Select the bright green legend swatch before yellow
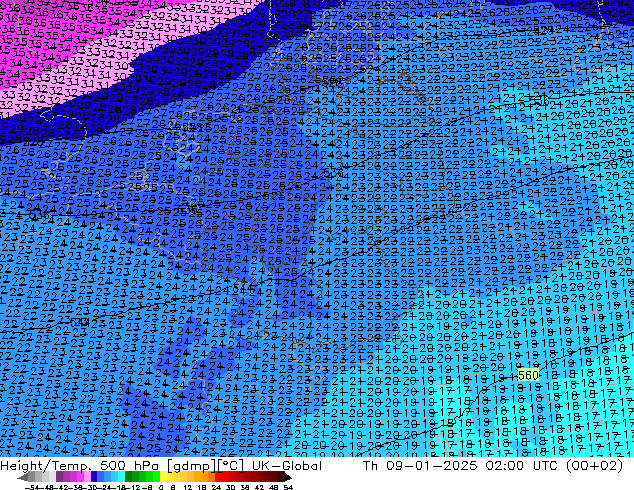 (156, 477)
